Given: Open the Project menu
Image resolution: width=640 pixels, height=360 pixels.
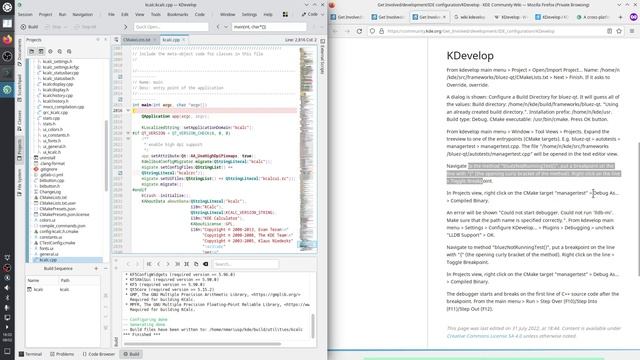Looking at the screenshot, I should (x=45, y=14).
